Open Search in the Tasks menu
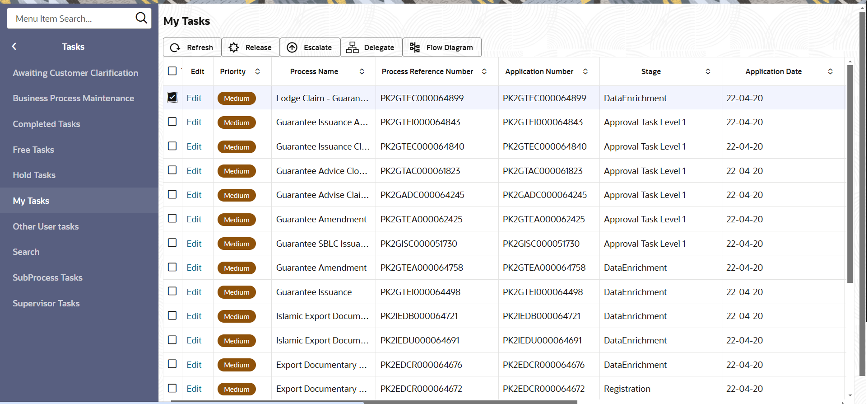Image resolution: width=868 pixels, height=404 pixels. click(26, 252)
